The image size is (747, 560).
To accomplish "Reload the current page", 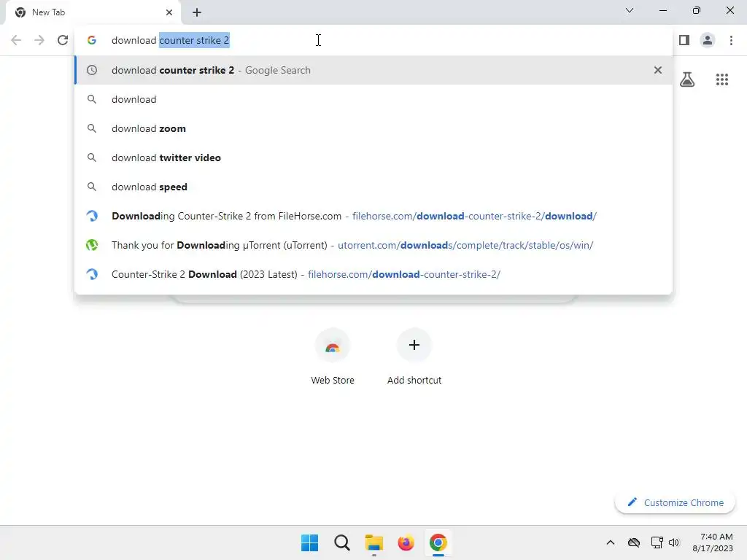I will [x=63, y=40].
